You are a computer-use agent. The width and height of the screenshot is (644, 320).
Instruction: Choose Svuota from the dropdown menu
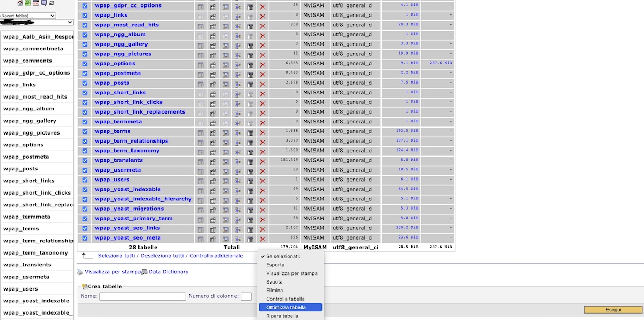tap(274, 282)
